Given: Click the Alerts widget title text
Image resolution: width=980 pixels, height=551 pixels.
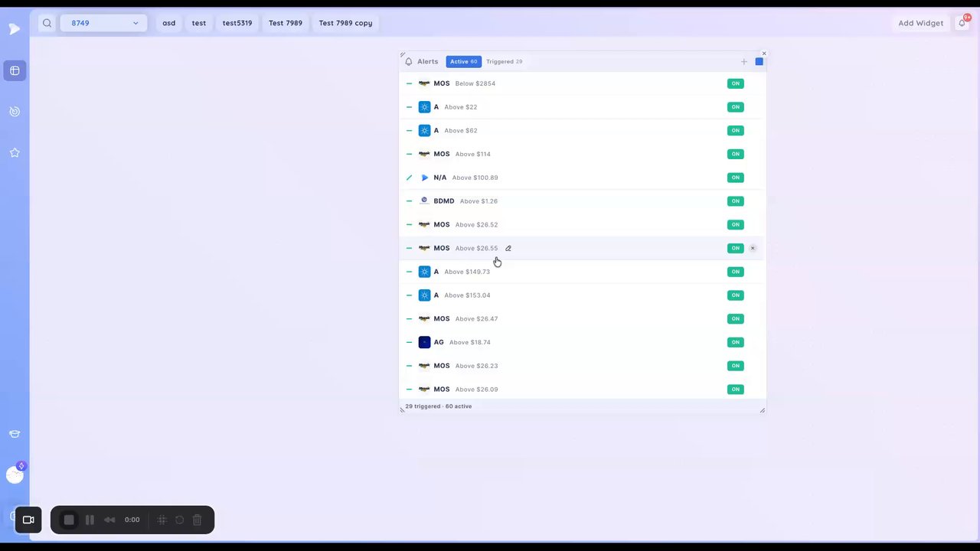Looking at the screenshot, I should (x=428, y=61).
